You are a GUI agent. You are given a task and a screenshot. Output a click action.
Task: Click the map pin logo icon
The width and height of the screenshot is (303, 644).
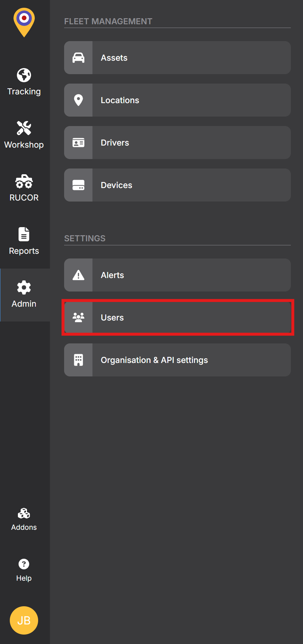pyautogui.click(x=24, y=22)
